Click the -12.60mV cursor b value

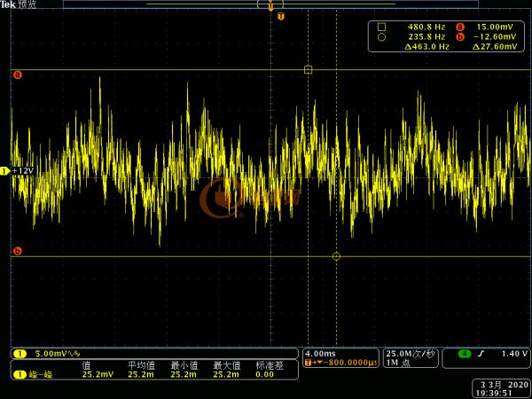click(495, 36)
